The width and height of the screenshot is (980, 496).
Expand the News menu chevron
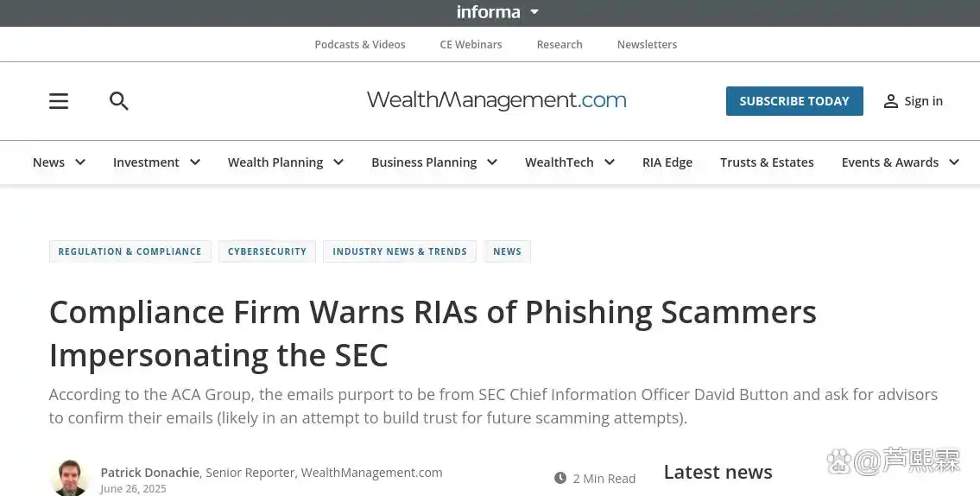(80, 162)
